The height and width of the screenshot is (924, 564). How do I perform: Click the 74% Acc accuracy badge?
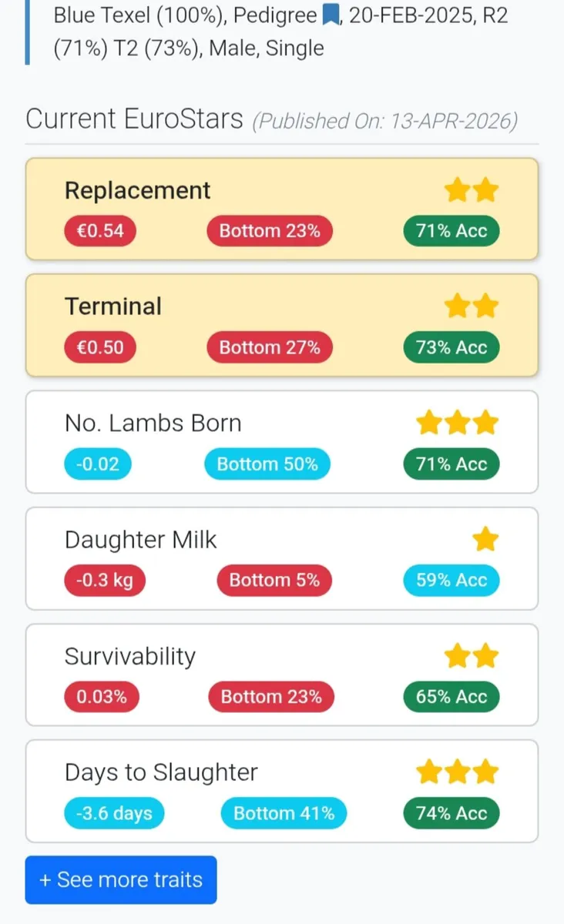click(x=452, y=813)
